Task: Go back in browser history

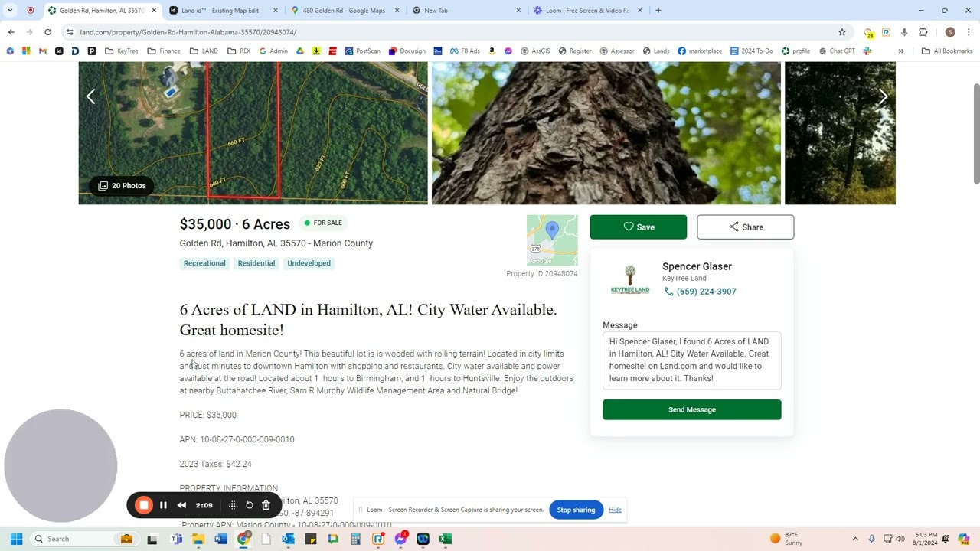Action: (x=11, y=32)
